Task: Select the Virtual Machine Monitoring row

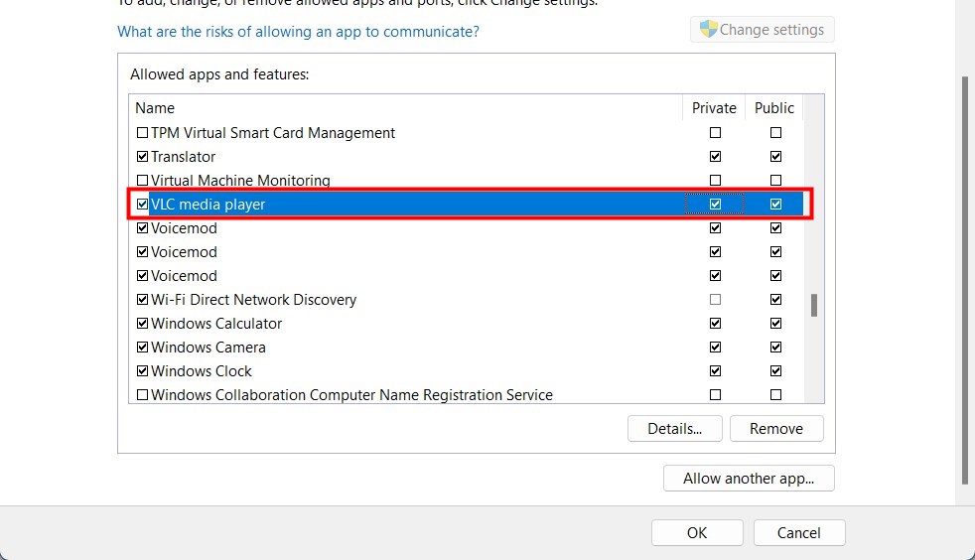Action: tap(467, 181)
